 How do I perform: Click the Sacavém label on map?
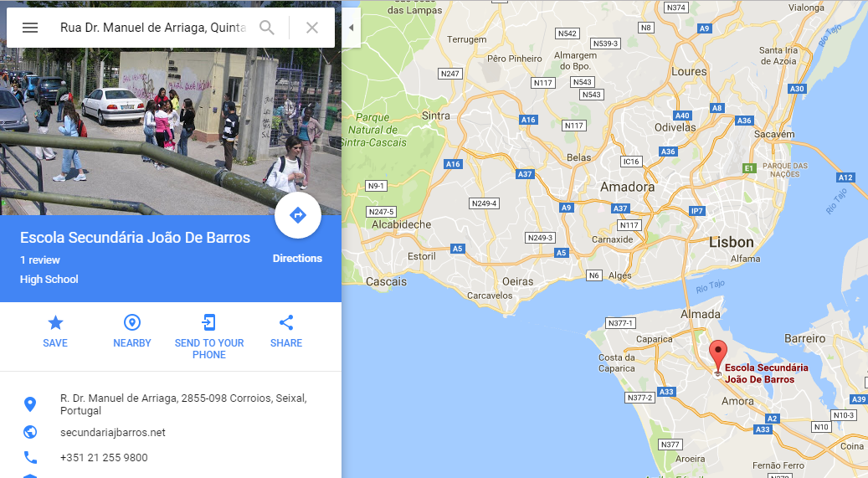774,134
